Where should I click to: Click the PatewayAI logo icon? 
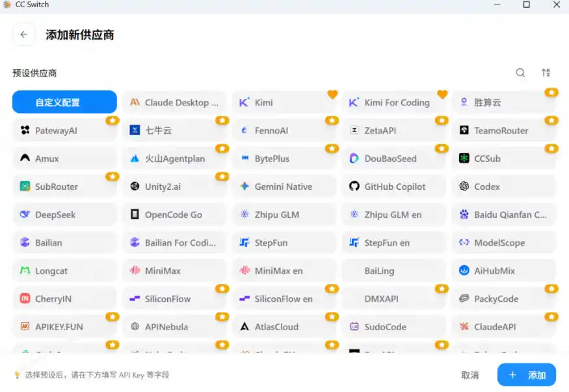tap(25, 130)
